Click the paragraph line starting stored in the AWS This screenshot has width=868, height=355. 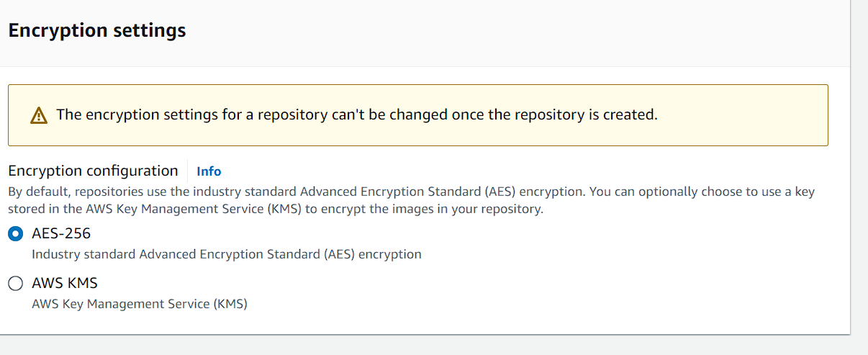[276, 210]
